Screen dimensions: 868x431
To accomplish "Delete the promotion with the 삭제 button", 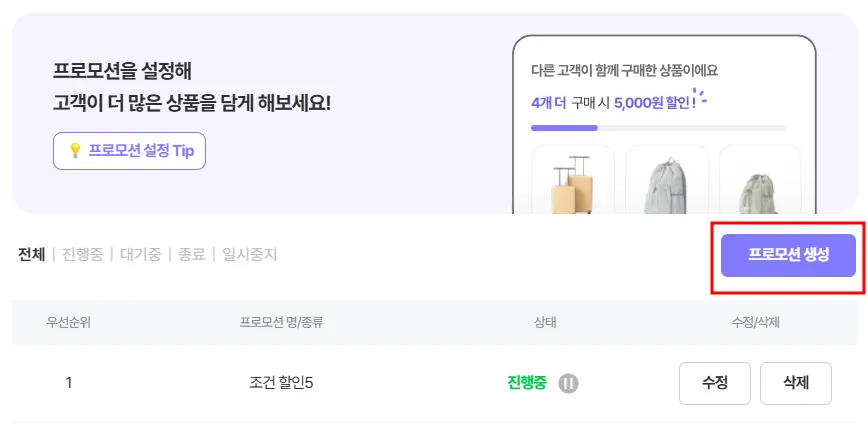I will pyautogui.click(x=795, y=383).
